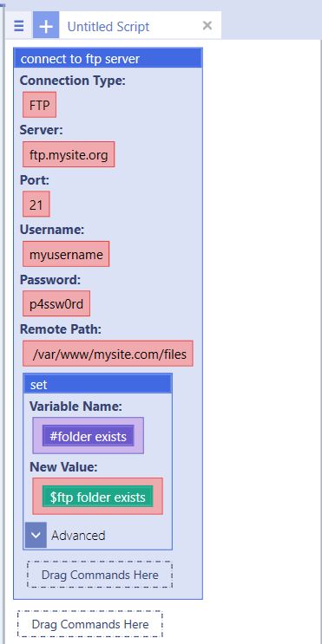Click the Advanced label

[78, 536]
